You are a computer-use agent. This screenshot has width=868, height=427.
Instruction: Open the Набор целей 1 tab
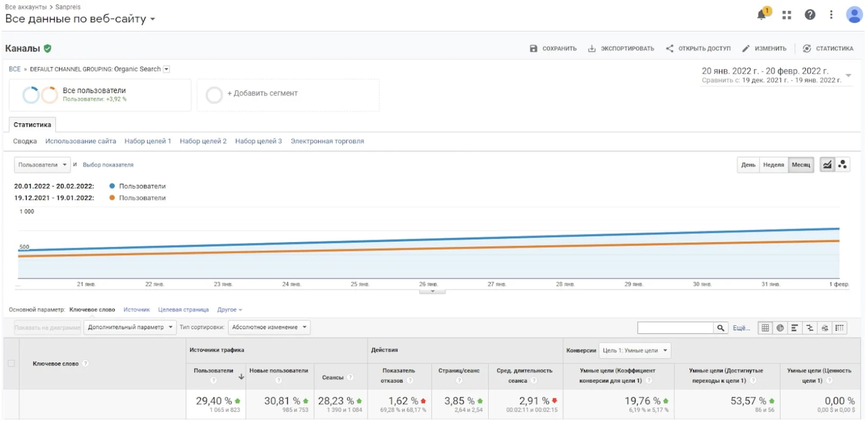[148, 141]
